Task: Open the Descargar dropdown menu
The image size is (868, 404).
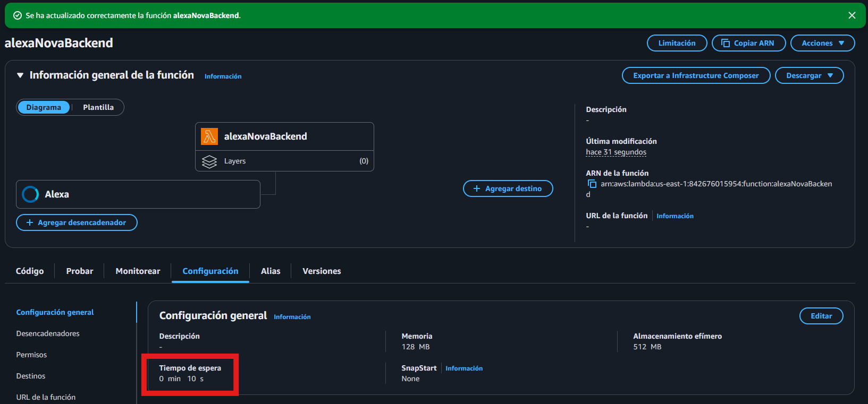Action: [x=809, y=75]
